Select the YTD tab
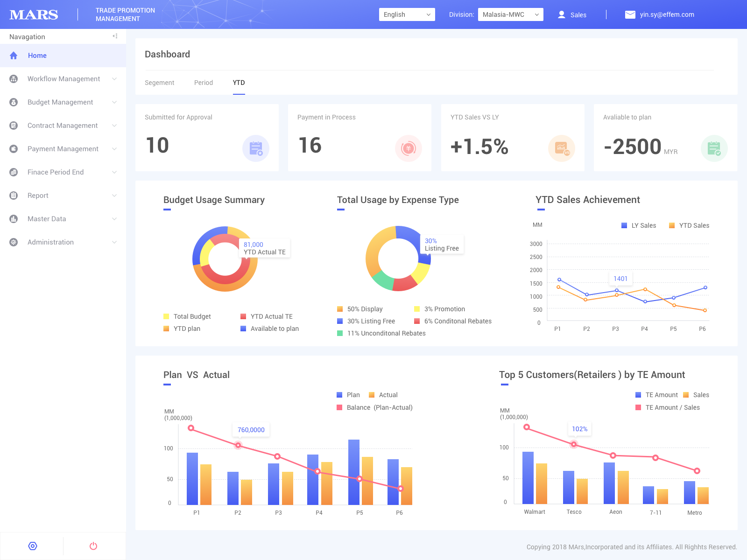747x560 pixels. (239, 83)
